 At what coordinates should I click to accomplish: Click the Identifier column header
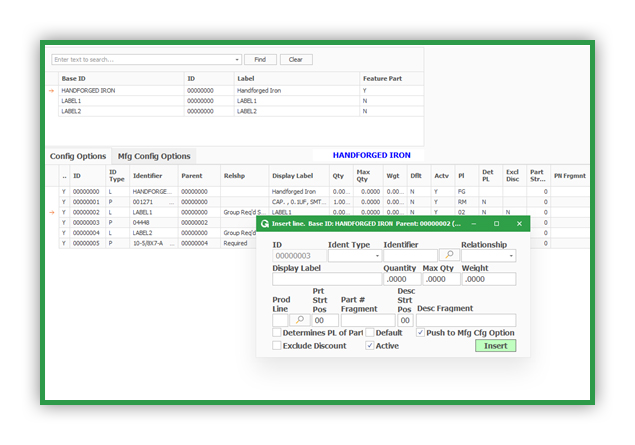(154, 176)
